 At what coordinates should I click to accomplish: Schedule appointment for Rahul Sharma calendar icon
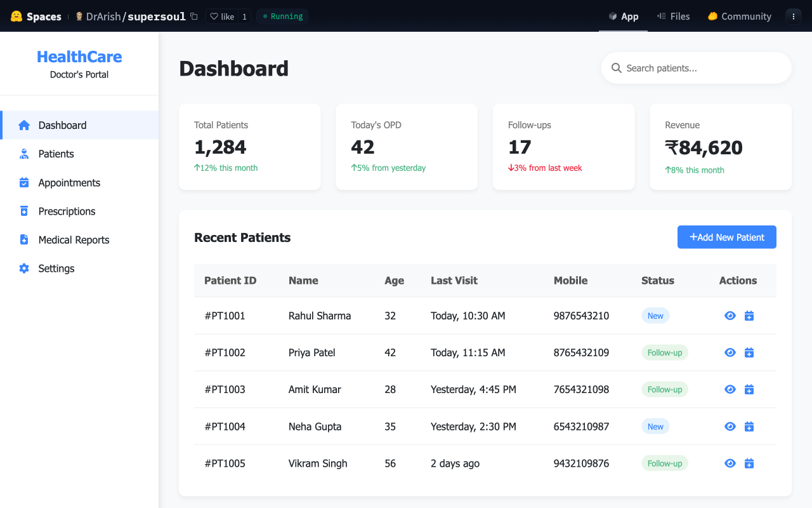pos(749,316)
